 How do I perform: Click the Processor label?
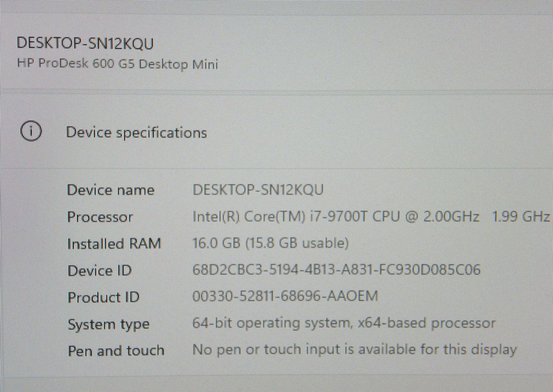[100, 217]
